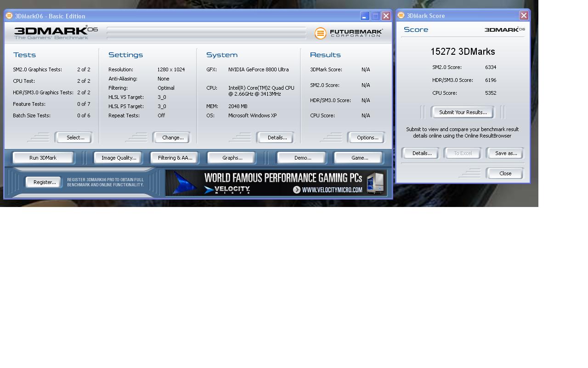This screenshot has width=588, height=368.
Task: Click the 15272 3DMarks score text
Action: point(463,52)
